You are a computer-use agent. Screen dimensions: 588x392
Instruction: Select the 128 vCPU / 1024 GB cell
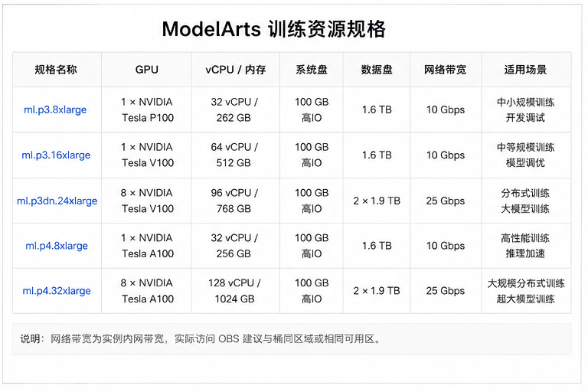pos(236,291)
